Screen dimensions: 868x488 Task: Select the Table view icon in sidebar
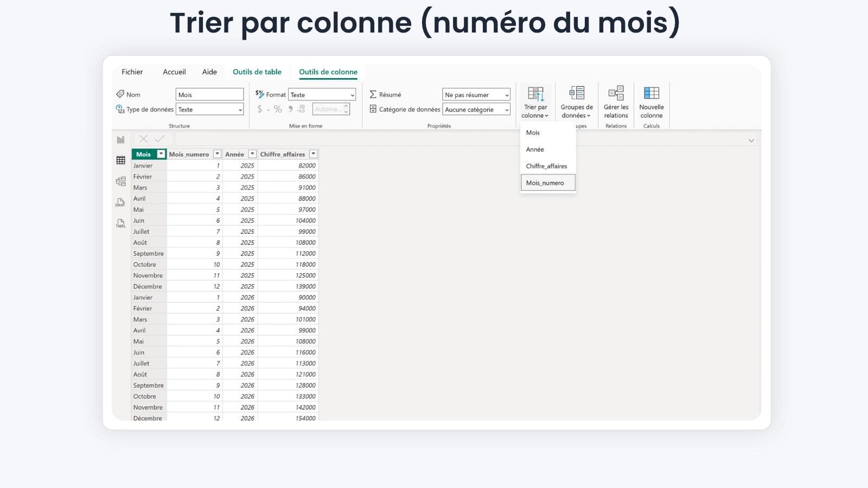click(x=120, y=160)
